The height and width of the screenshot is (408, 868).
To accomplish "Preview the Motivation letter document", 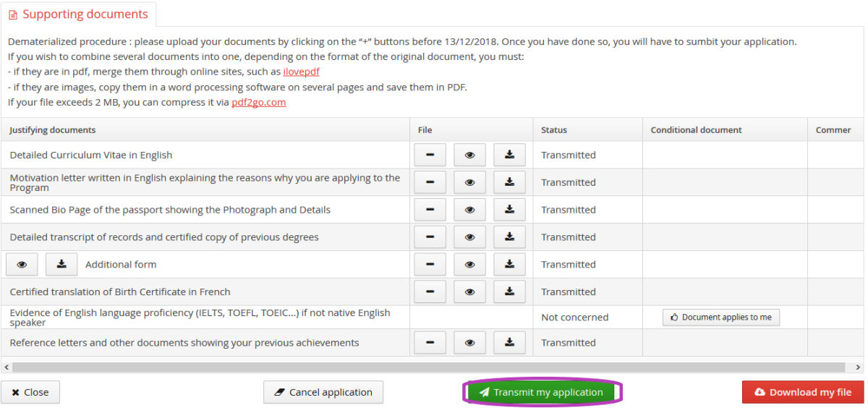I will pos(469,182).
